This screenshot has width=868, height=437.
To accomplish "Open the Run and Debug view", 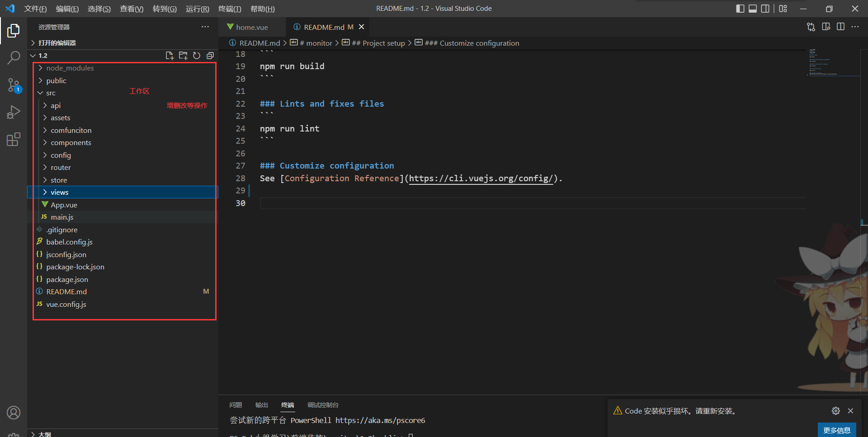I will pos(14,112).
